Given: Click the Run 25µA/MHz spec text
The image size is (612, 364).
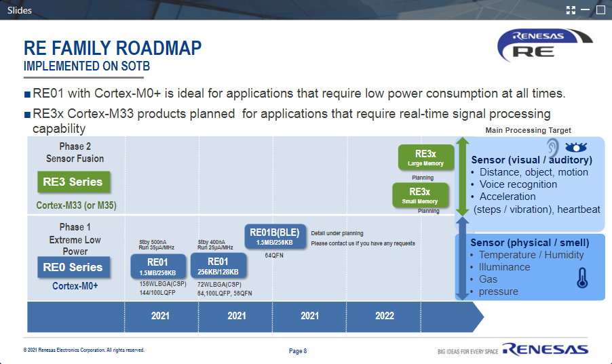Looking at the screenshot, I should coord(215,247).
